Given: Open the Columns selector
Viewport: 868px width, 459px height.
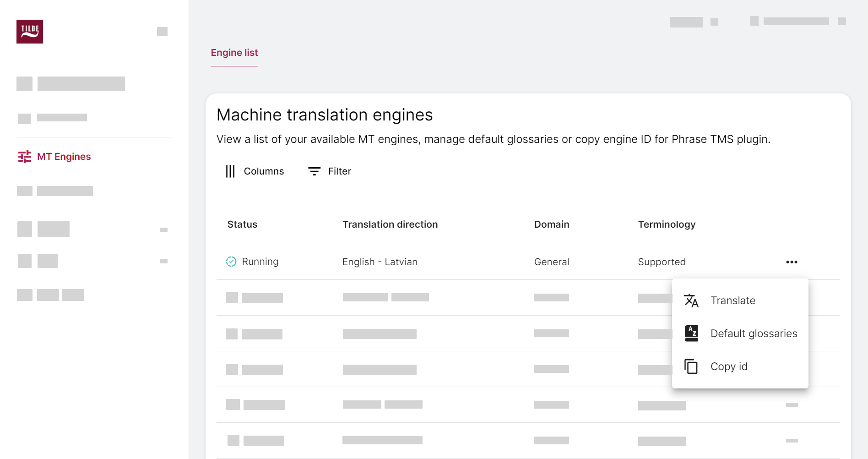Looking at the screenshot, I should point(255,171).
